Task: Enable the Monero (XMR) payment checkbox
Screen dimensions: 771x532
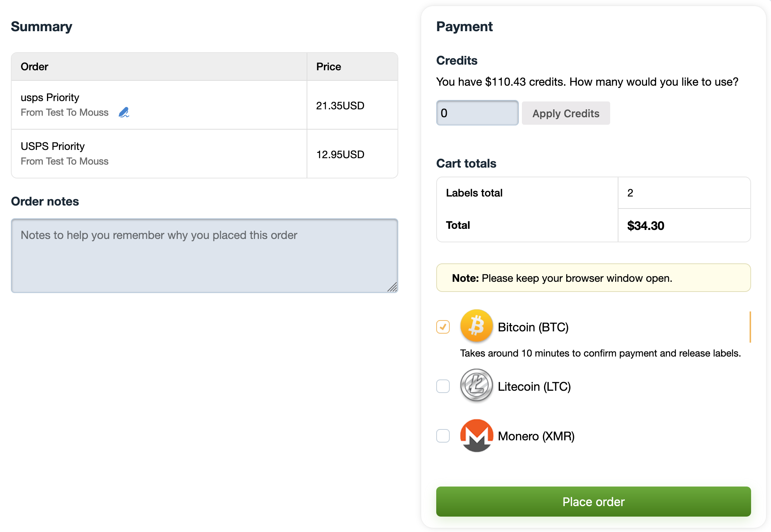Action: pos(443,436)
